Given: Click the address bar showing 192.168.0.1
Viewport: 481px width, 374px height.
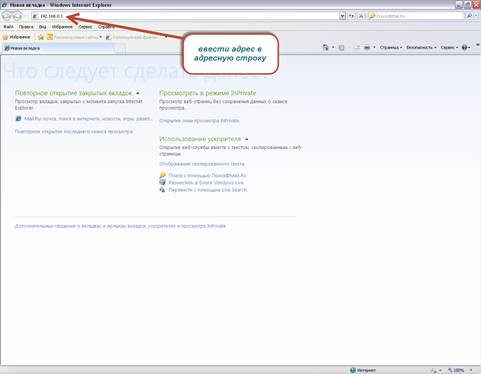Looking at the screenshot, I should [x=185, y=16].
